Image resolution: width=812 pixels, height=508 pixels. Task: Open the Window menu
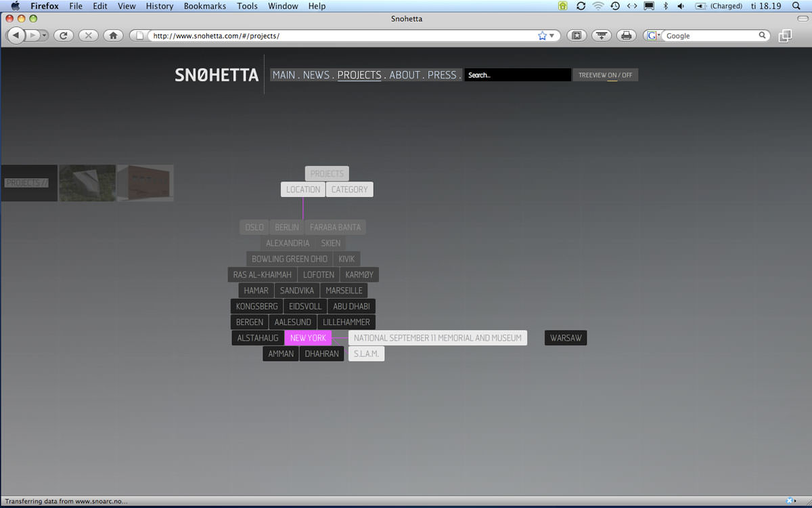click(283, 6)
